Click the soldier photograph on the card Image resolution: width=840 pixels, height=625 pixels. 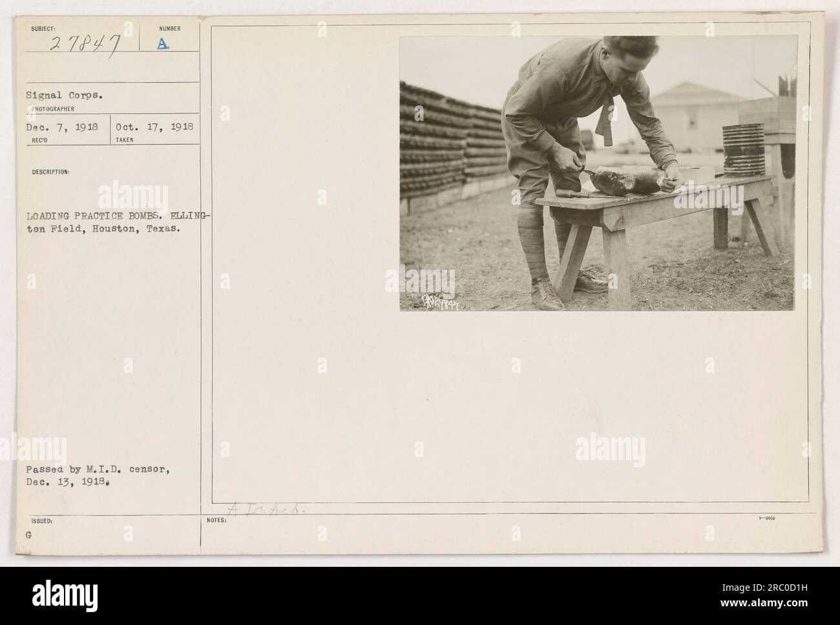[x=598, y=173]
